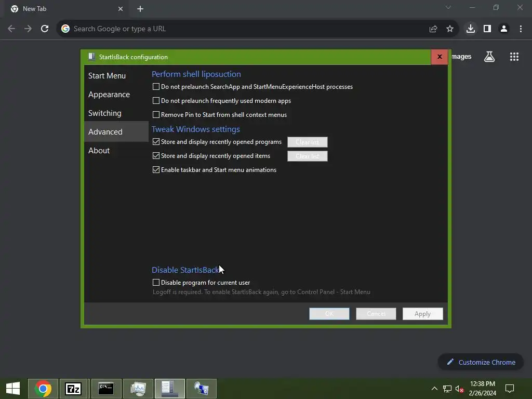Viewport: 532px width, 399px height.
Task: Open the network tray icon
Action: tap(447, 389)
